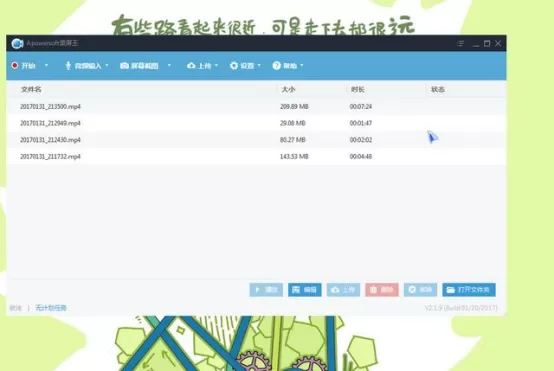Click the 帮助 label in toolbar
554x371 pixels.
(290, 66)
